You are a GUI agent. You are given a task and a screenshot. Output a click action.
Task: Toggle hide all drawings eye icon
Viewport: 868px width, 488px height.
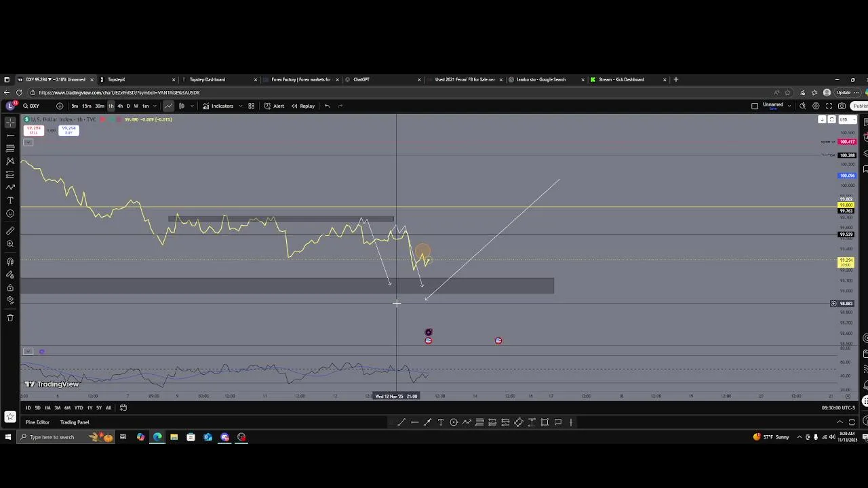pyautogui.click(x=10, y=300)
